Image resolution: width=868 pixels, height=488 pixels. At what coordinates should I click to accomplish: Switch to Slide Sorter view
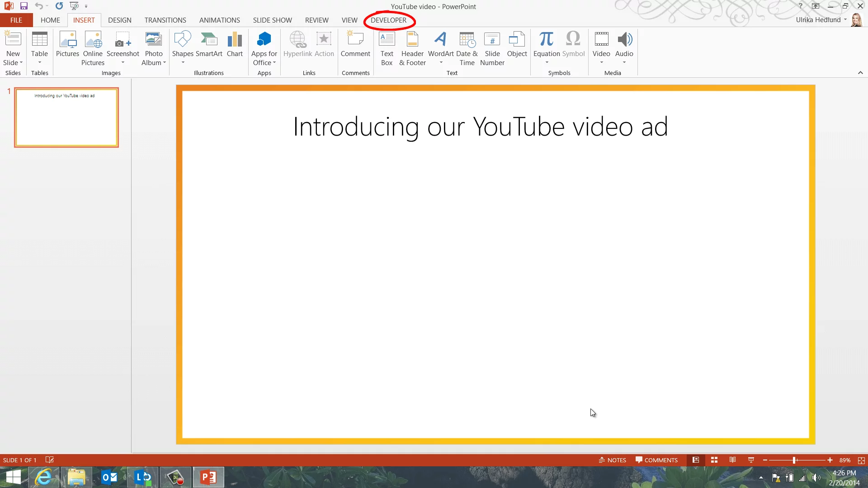point(714,460)
